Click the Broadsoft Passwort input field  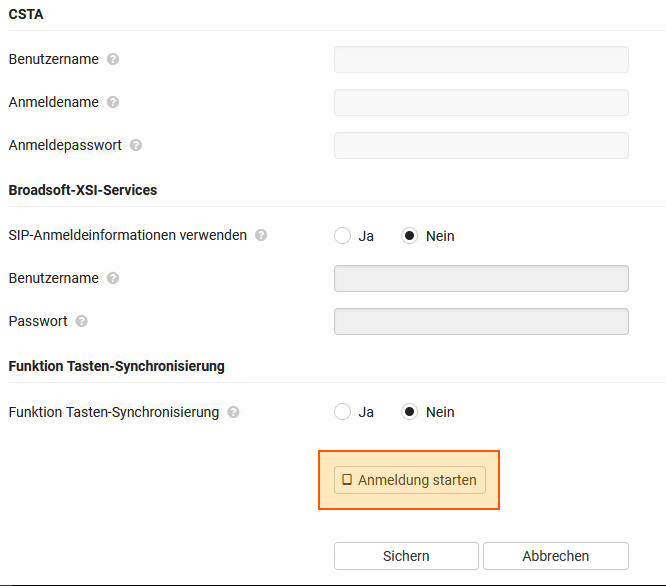(481, 321)
